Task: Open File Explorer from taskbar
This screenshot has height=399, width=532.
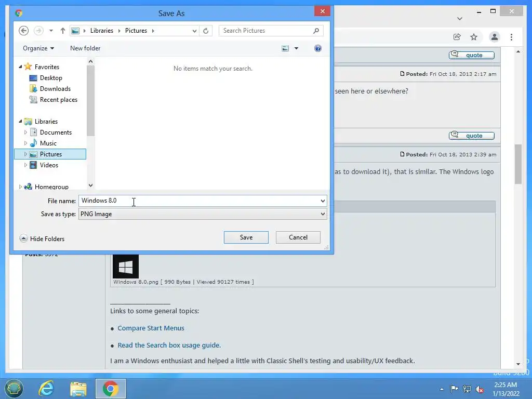Action: coord(78,389)
